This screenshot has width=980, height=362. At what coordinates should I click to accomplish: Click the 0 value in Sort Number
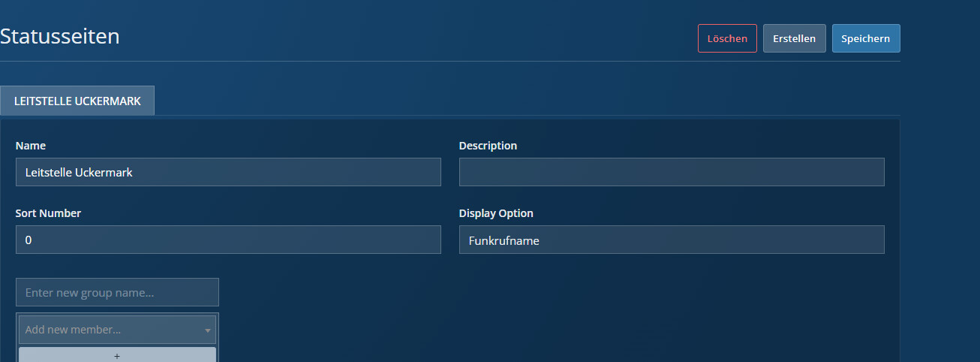click(29, 241)
